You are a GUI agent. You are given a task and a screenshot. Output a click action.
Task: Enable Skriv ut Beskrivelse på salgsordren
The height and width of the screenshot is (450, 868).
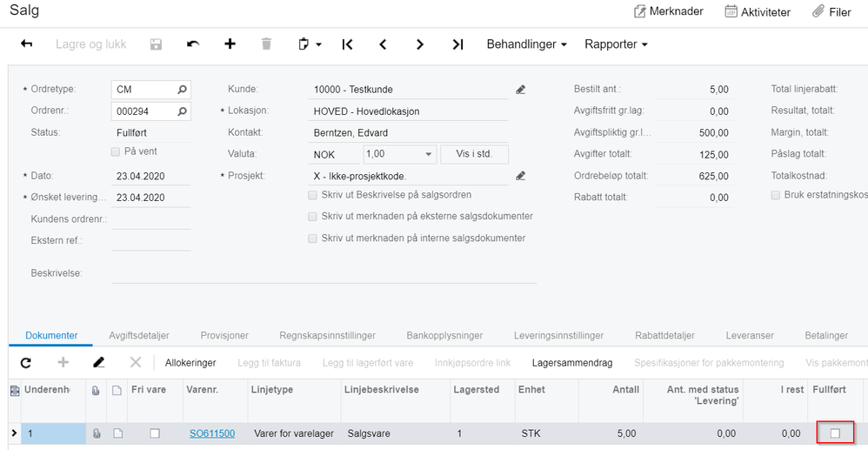[313, 195]
